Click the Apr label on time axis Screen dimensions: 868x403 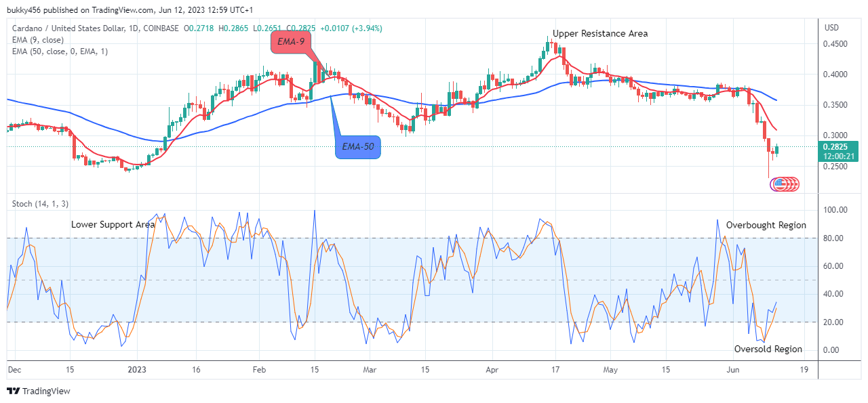pyautogui.click(x=493, y=370)
